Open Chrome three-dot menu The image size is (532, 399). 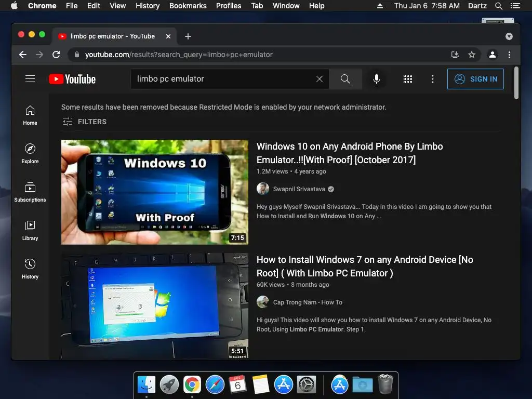pyautogui.click(x=509, y=55)
